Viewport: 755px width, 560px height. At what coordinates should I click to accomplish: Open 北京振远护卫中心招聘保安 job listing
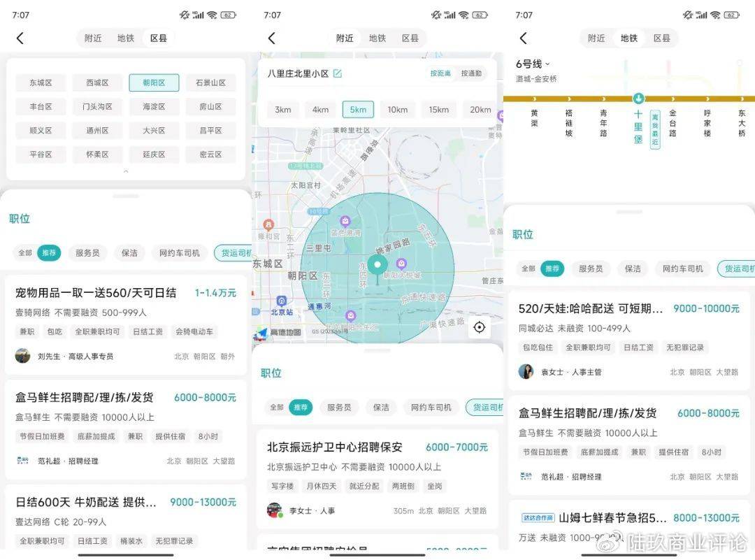377,479
